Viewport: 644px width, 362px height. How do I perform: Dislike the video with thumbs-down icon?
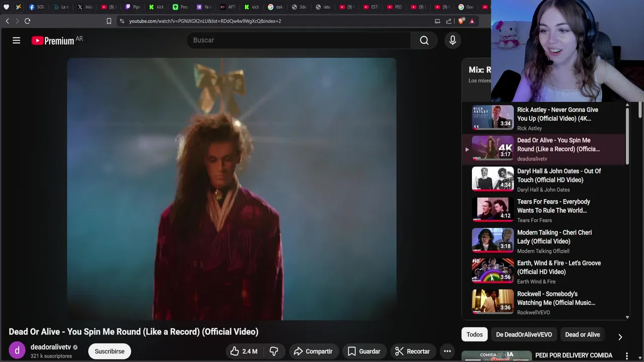(274, 351)
